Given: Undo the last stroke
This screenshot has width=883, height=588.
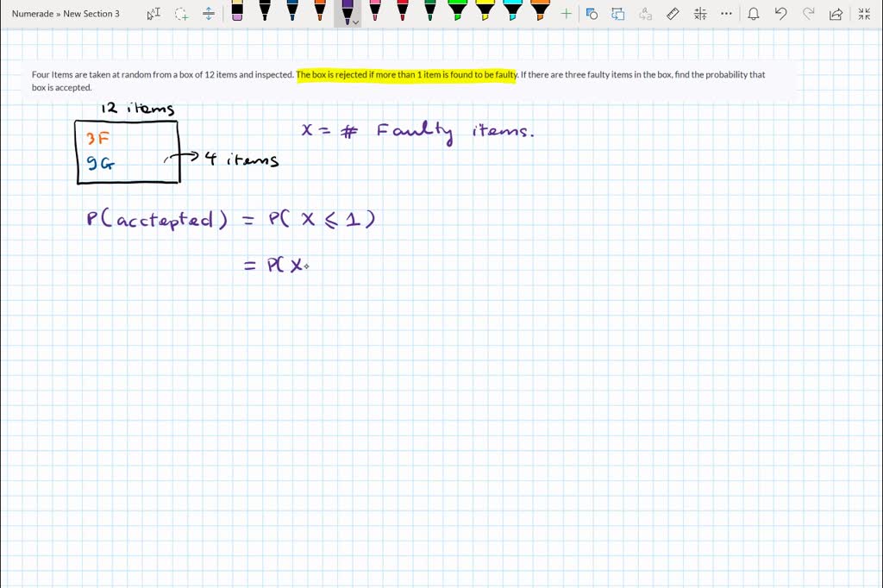Looking at the screenshot, I should click(x=780, y=14).
